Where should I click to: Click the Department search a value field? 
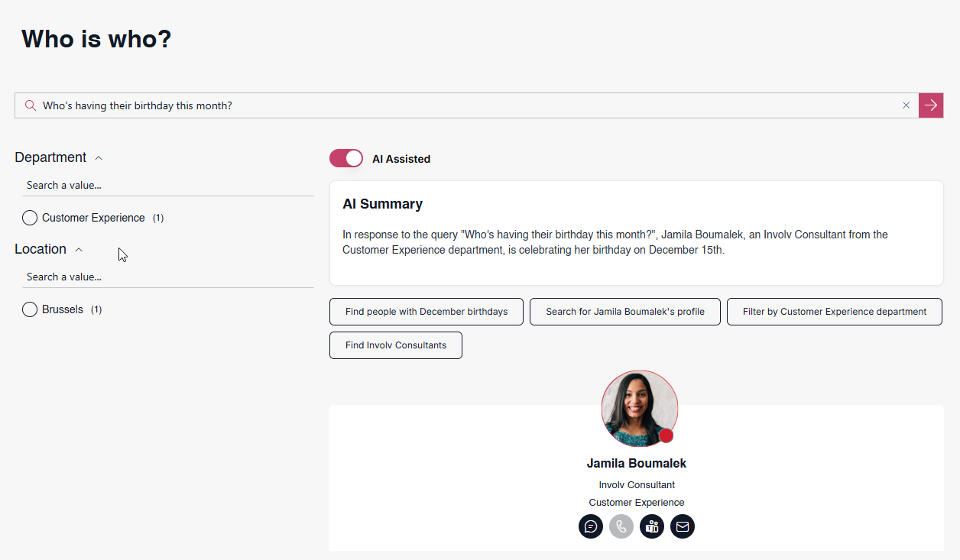click(168, 185)
